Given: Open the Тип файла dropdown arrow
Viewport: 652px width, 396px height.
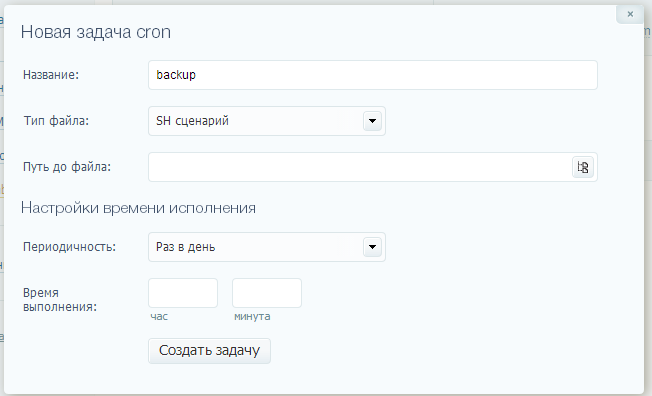Looking at the screenshot, I should 372,121.
